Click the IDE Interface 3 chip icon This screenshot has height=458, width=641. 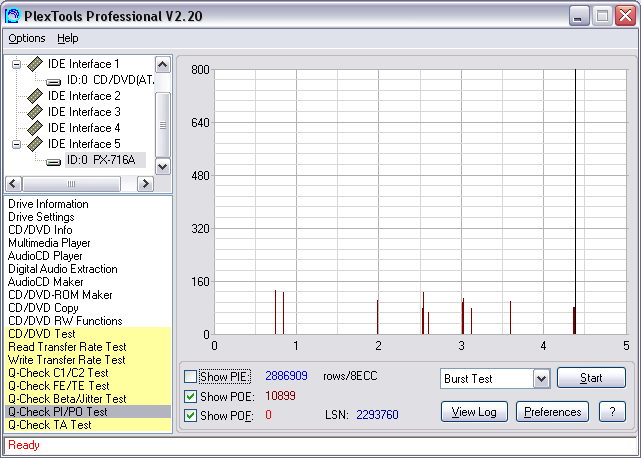[x=35, y=112]
